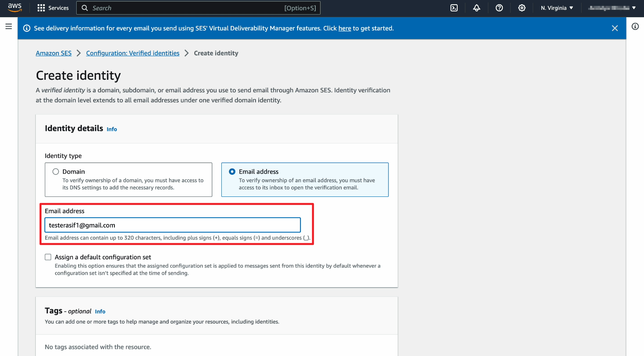
Task: Open the settings gear icon
Action: (x=522, y=8)
